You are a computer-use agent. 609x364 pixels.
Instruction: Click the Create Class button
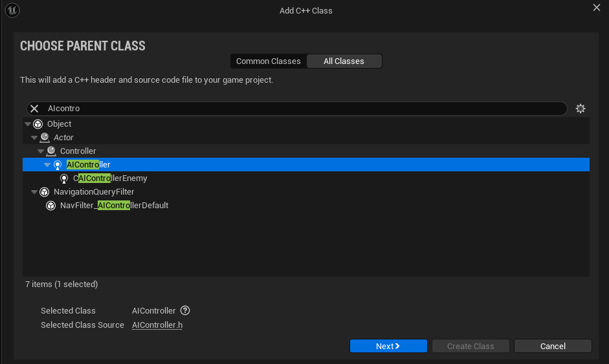click(471, 346)
